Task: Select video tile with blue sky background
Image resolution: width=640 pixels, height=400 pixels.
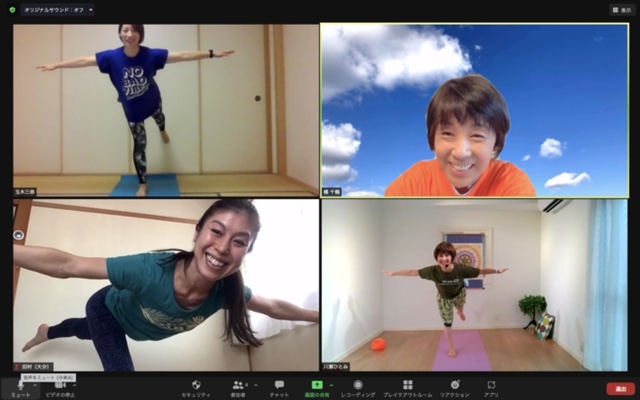Action: (474, 110)
